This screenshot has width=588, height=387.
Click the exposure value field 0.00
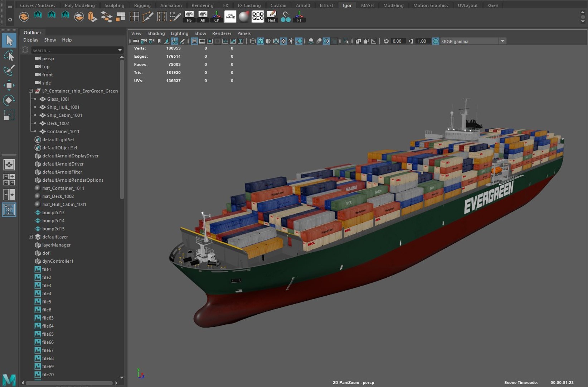[398, 41]
